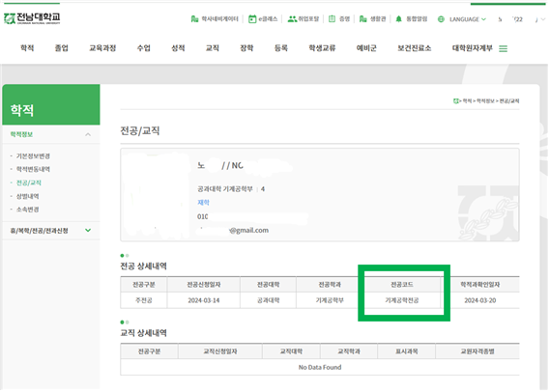Screen dimensions: 550x392
Task: Open e클래스 calendar icon
Action: [252, 19]
